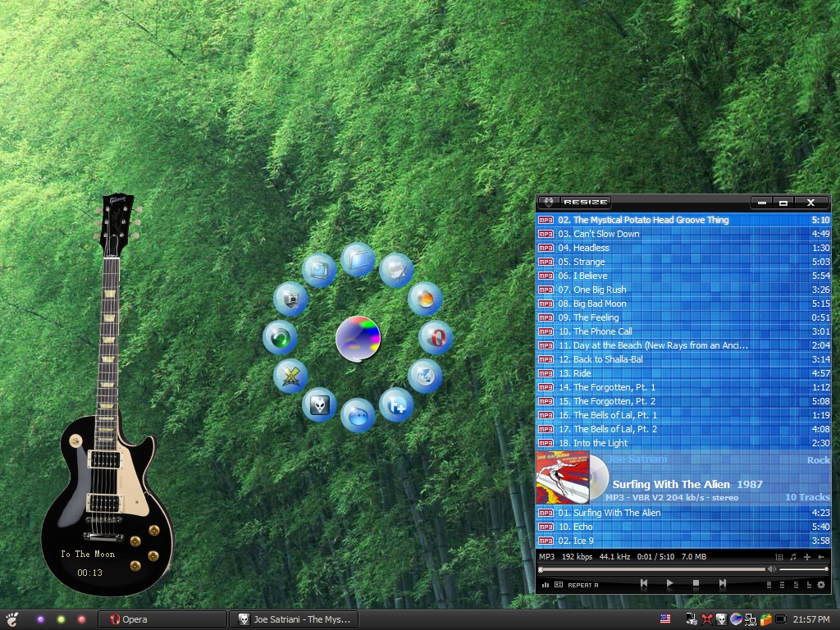Select the stacked-lines layout button

click(782, 585)
